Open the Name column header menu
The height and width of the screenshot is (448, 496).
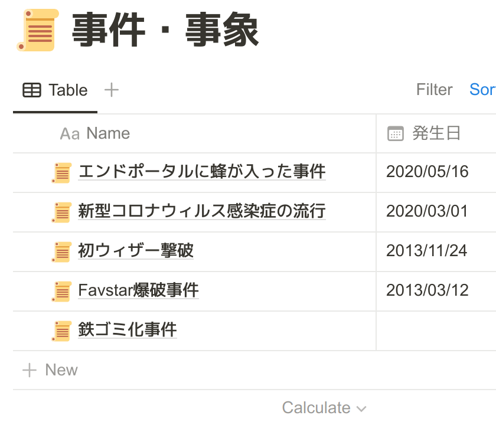click(107, 133)
